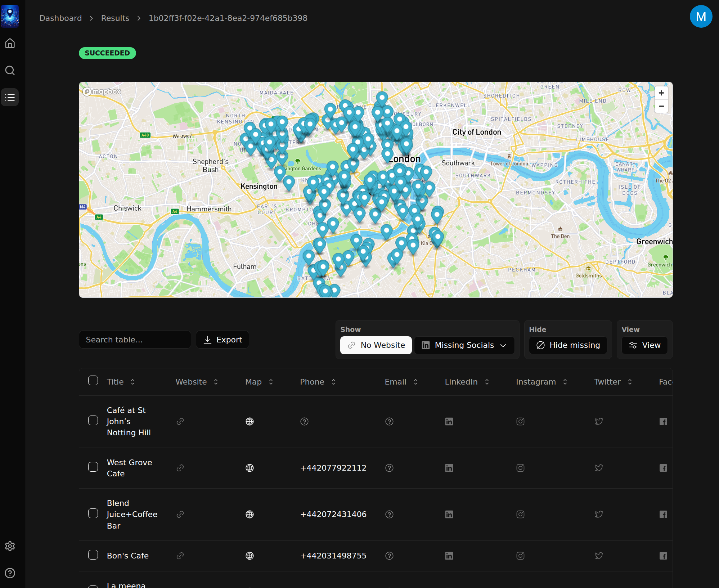The image size is (719, 588).
Task: Click the map pin near Greenwich-side Kia Oval
Action: (x=437, y=239)
